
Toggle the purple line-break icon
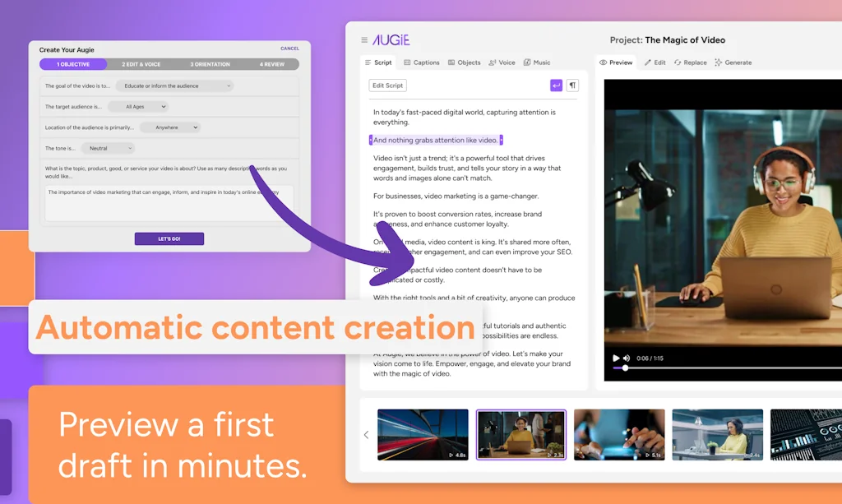click(557, 86)
